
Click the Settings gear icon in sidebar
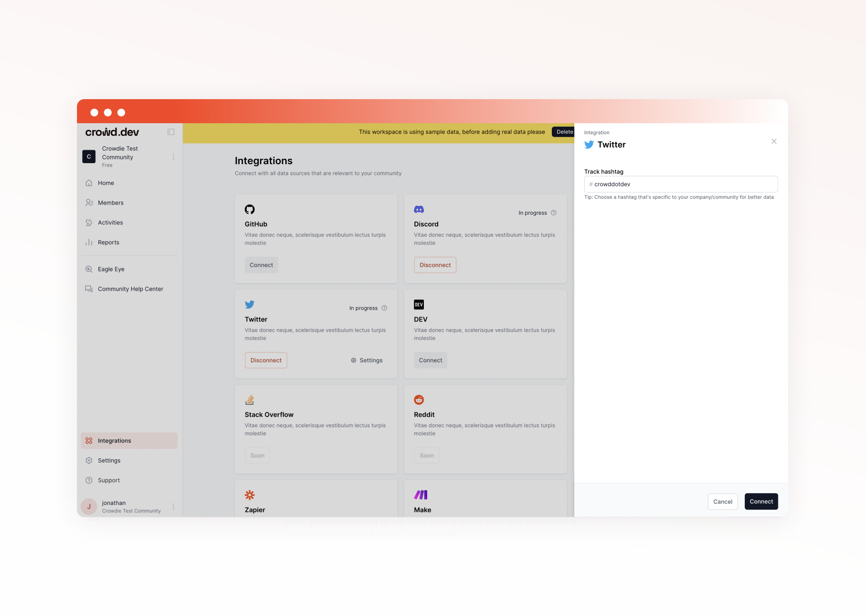tap(89, 461)
